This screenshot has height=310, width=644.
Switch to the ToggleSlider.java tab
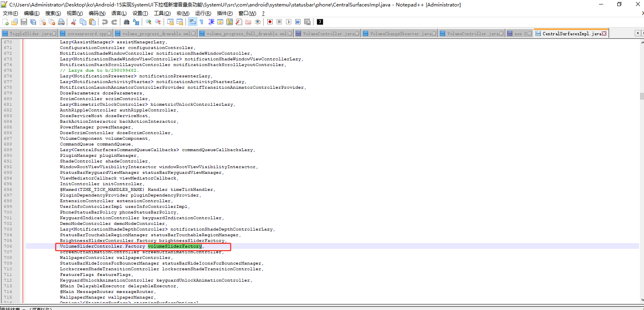(29, 34)
